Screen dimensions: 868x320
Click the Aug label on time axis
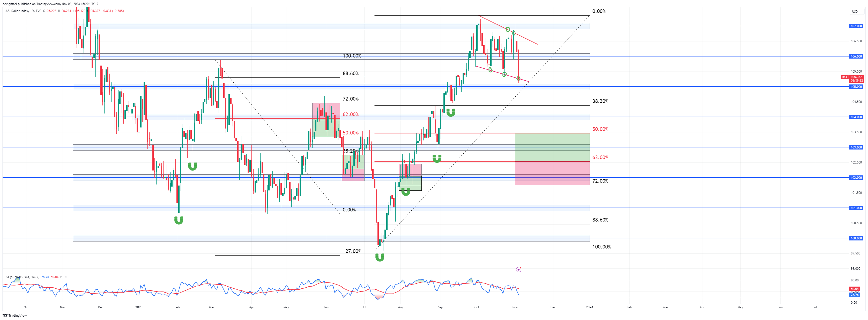pyautogui.click(x=400, y=307)
